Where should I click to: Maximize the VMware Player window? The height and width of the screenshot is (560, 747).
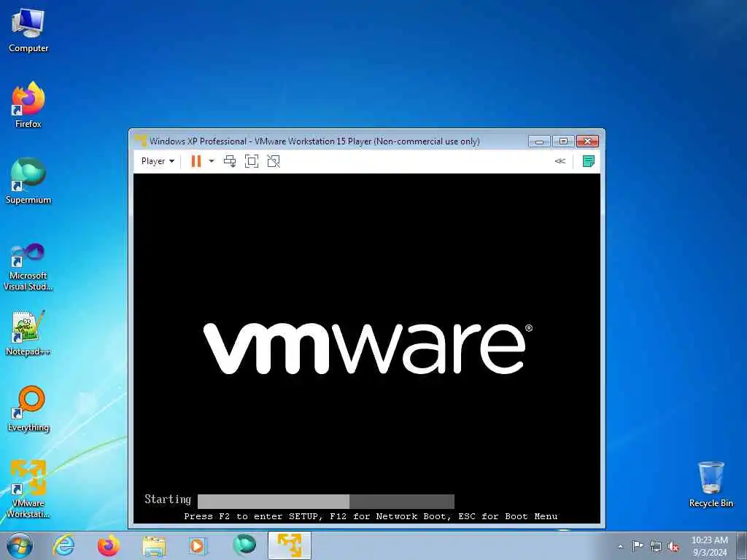[x=563, y=141]
